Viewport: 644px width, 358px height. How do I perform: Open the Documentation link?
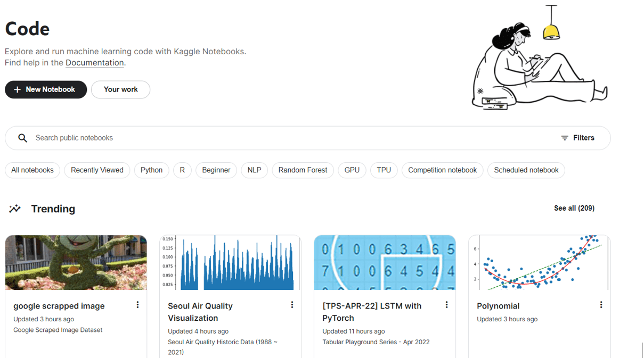point(95,63)
